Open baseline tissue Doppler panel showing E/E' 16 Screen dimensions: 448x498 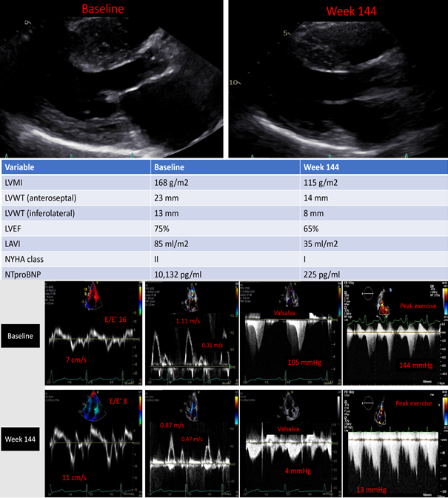(93, 337)
